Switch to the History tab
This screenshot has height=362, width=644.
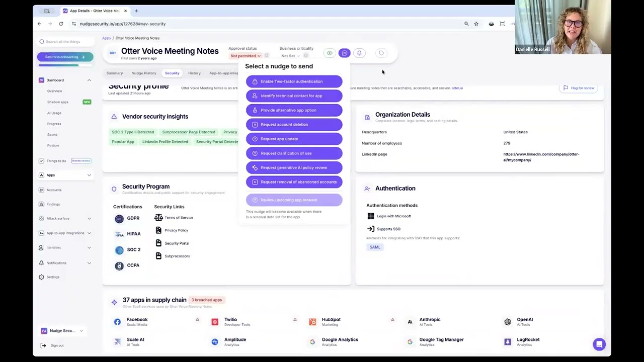(x=194, y=73)
